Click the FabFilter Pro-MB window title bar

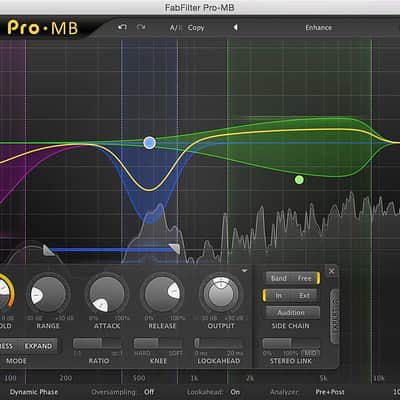[x=200, y=7]
